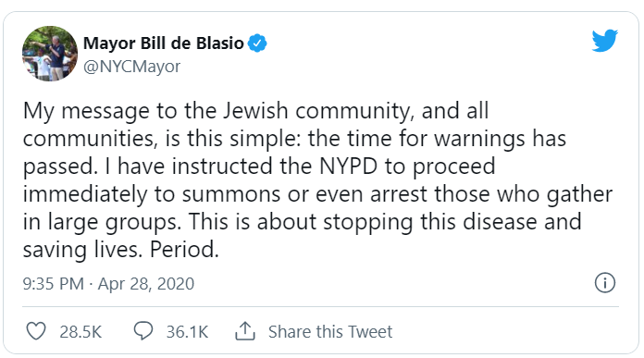This screenshot has height=358, width=644.
Task: Like the tweet with the heart icon
Action: point(36,331)
